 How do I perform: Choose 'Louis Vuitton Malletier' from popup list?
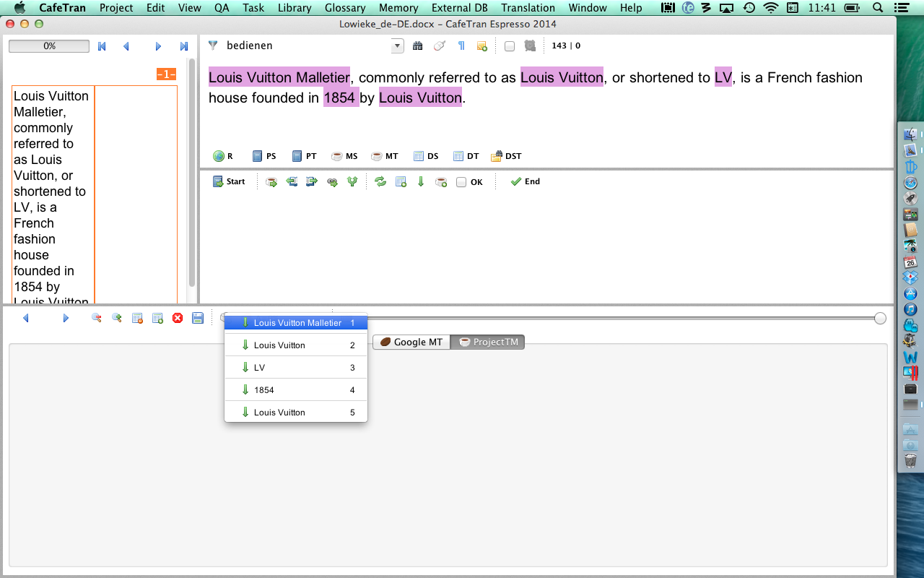(297, 323)
